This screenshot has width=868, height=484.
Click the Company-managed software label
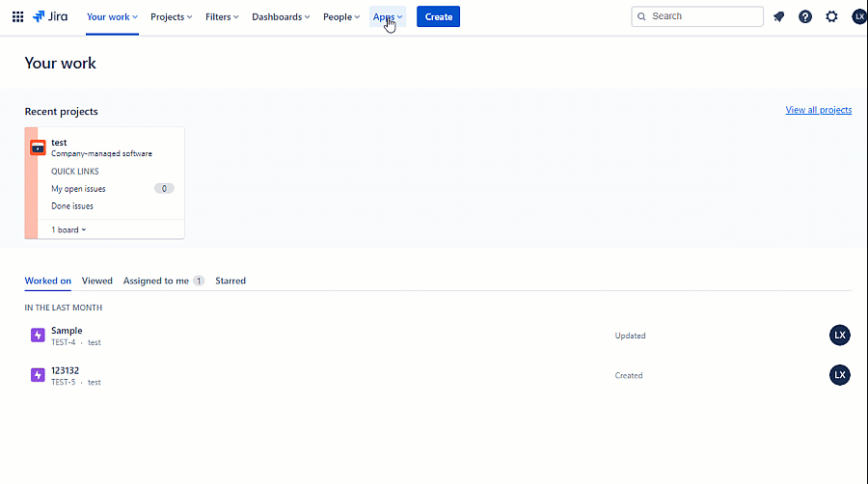(101, 153)
